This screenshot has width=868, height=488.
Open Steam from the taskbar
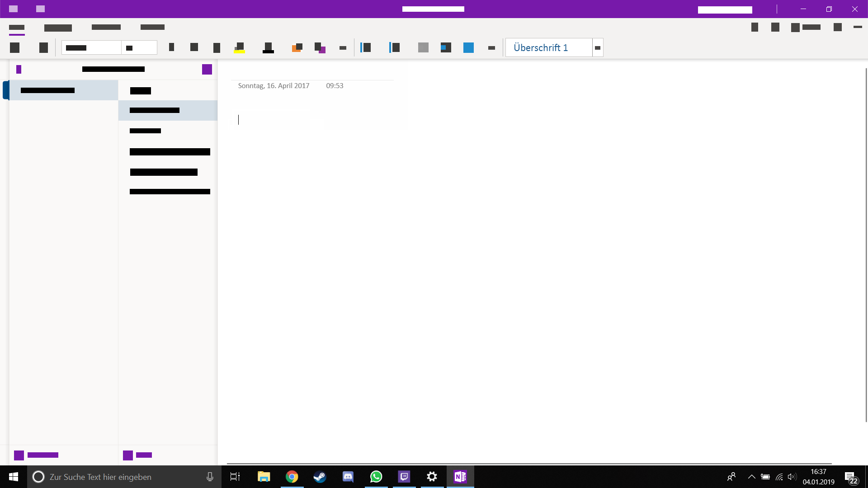[x=320, y=477]
